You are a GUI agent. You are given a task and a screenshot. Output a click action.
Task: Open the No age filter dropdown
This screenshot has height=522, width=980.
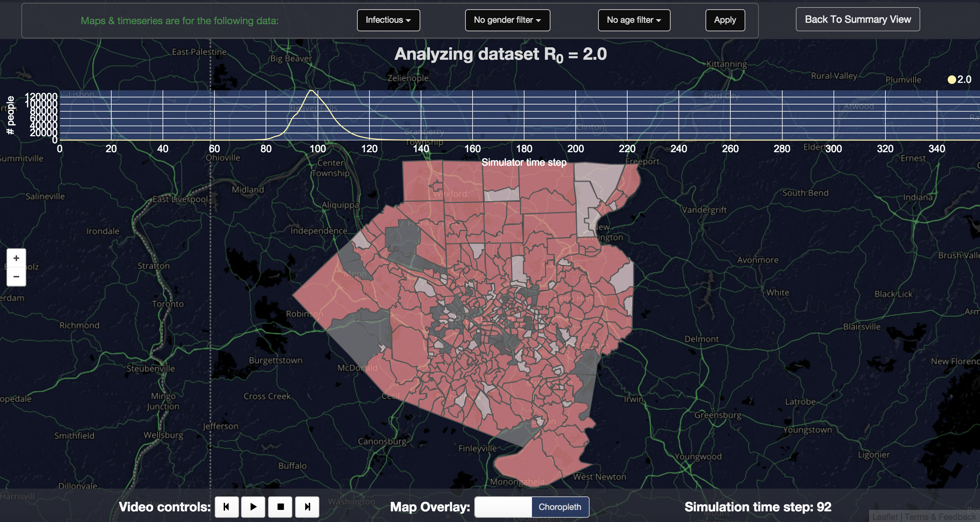pos(634,20)
